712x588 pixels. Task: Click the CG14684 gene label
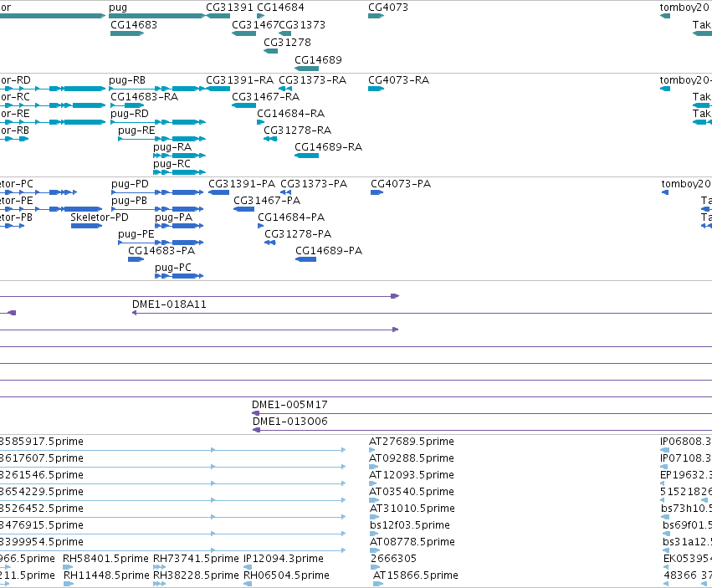280,8
